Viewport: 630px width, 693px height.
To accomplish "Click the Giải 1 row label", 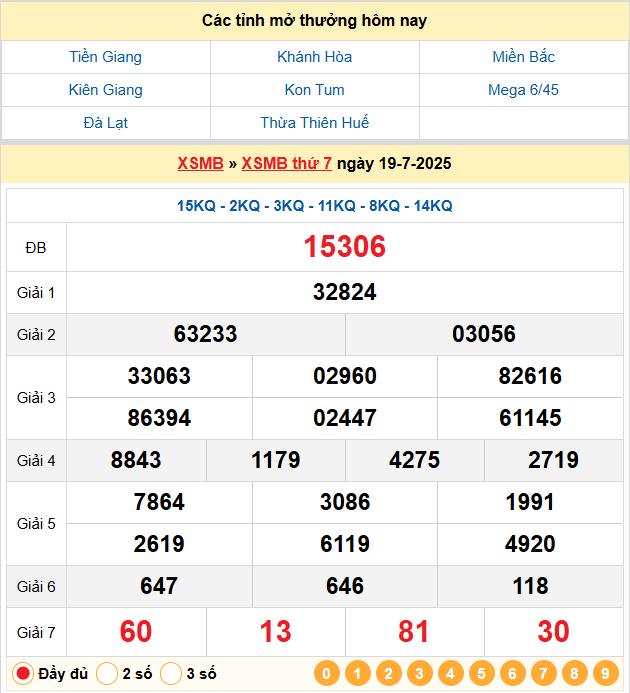I will [x=36, y=293].
